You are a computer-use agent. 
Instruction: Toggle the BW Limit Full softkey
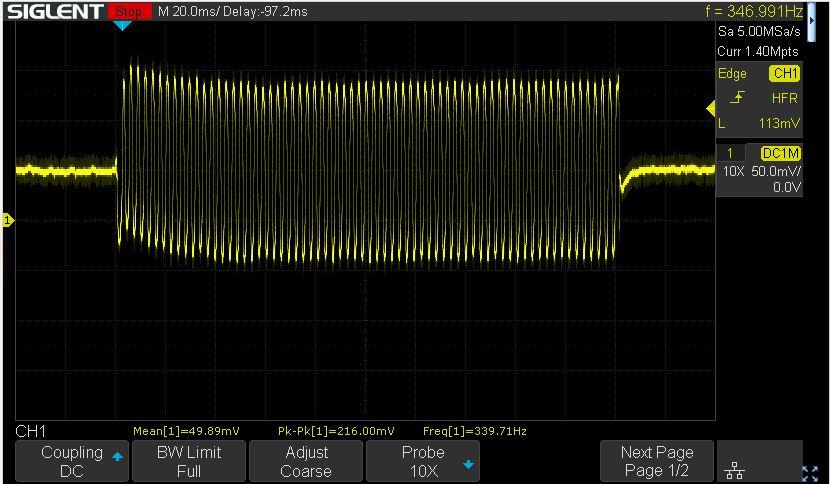[189, 461]
